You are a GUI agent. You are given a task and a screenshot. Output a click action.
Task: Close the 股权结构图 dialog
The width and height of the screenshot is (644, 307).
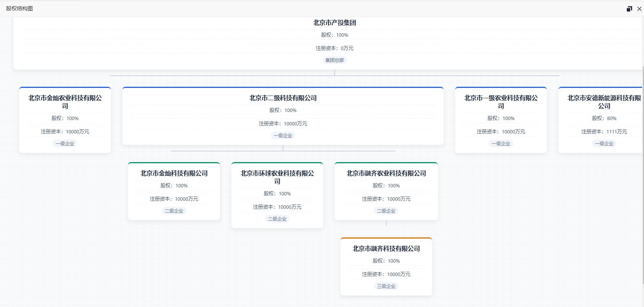pos(639,9)
